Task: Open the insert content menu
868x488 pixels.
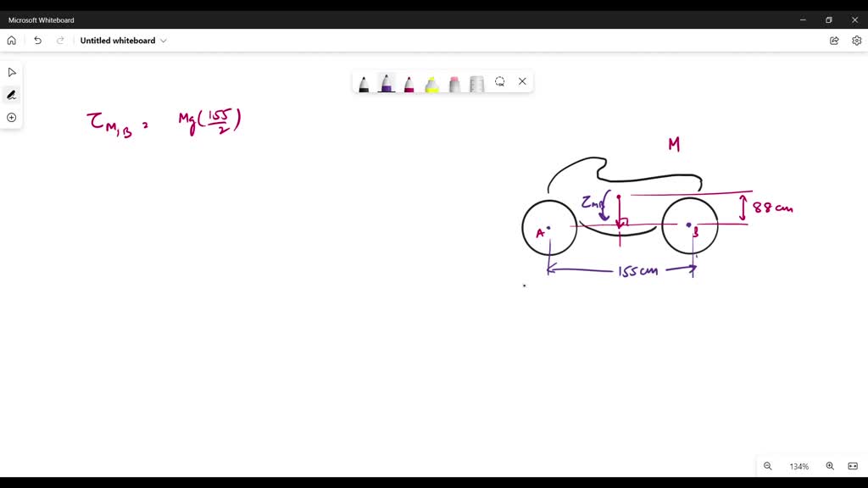Action: click(x=12, y=117)
